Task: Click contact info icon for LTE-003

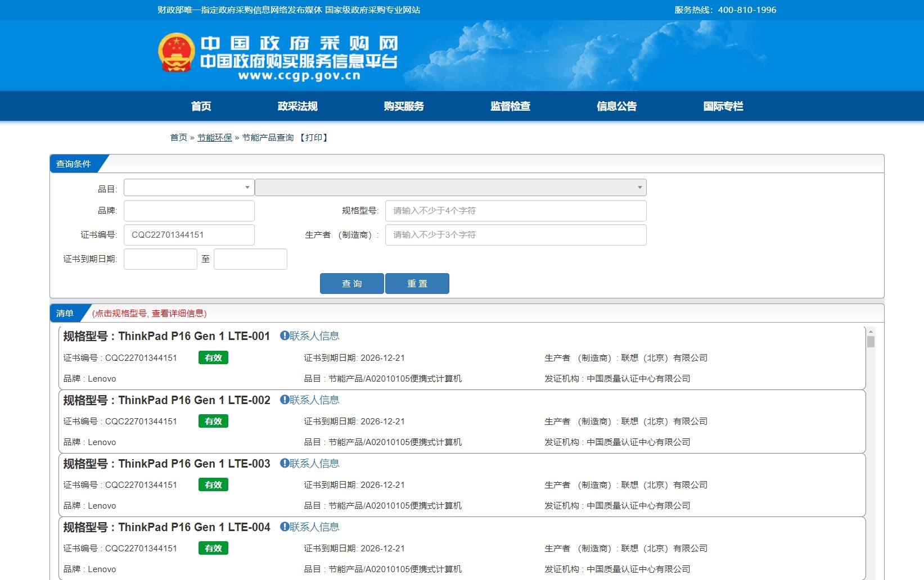Action: pos(285,463)
